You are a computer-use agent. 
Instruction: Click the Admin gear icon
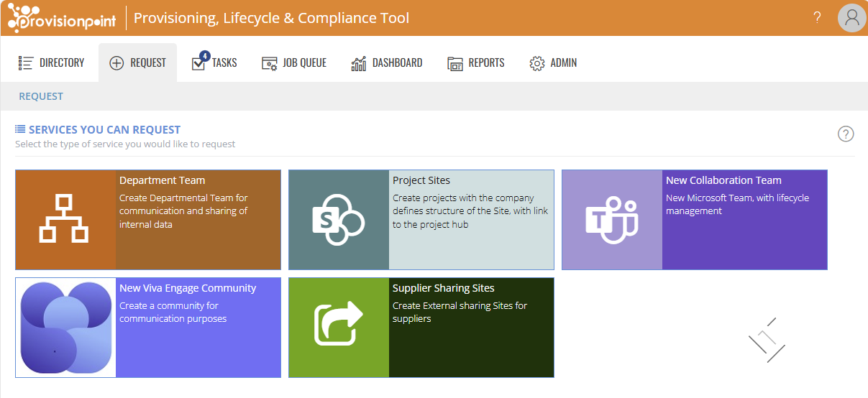[537, 63]
